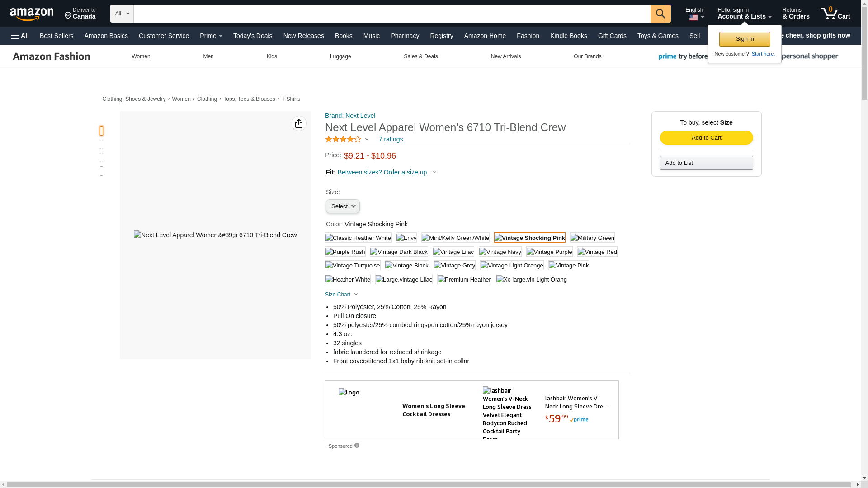This screenshot has width=868, height=488.
Task: Go to the Women fashion tab
Action: click(141, 56)
